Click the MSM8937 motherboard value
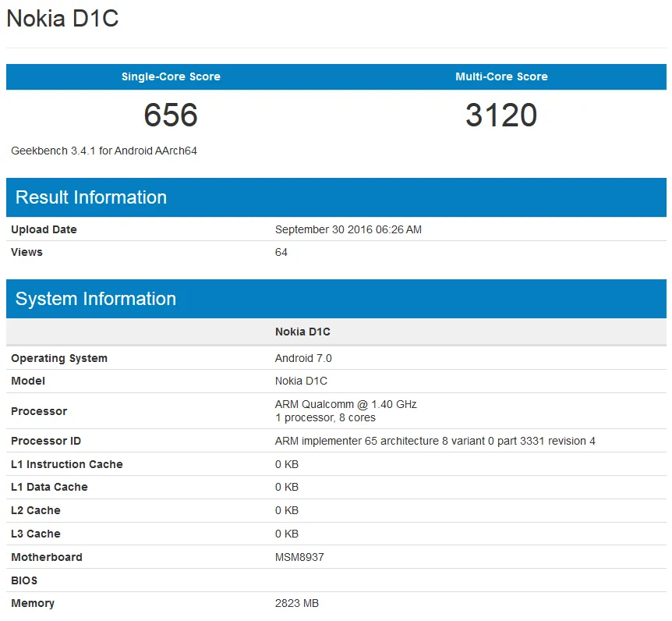672x621 pixels. tap(300, 557)
